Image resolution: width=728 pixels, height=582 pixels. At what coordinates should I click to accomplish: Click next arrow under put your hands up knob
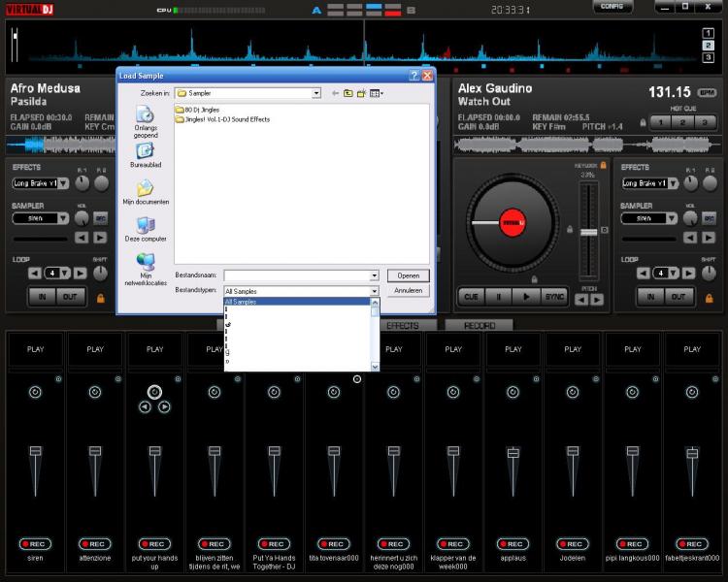point(164,407)
